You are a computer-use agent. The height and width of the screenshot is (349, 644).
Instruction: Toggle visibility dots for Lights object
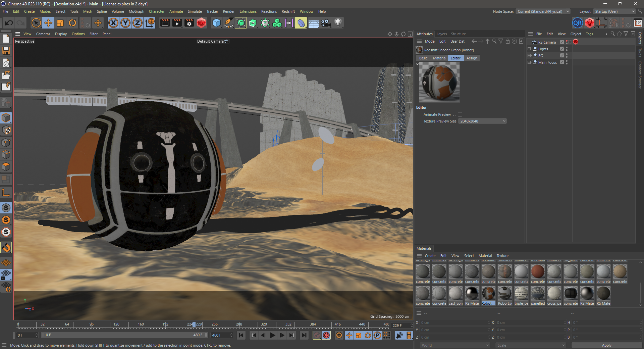(567, 49)
